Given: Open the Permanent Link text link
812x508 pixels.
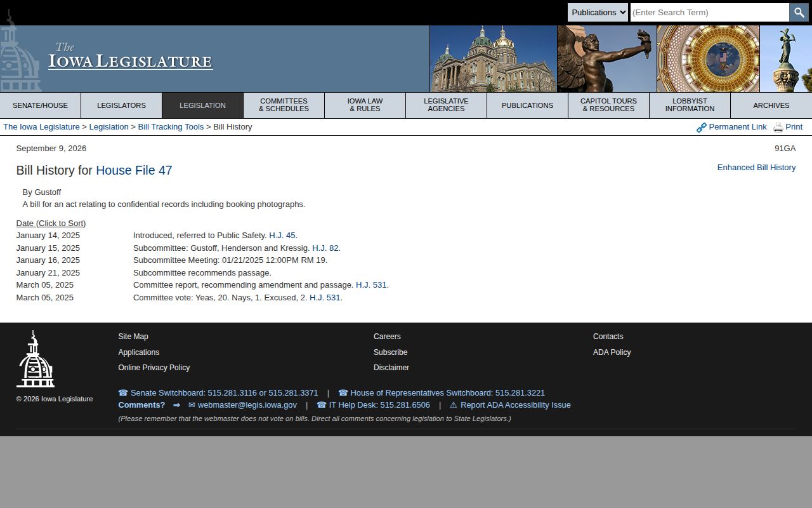Looking at the screenshot, I should point(738,127).
